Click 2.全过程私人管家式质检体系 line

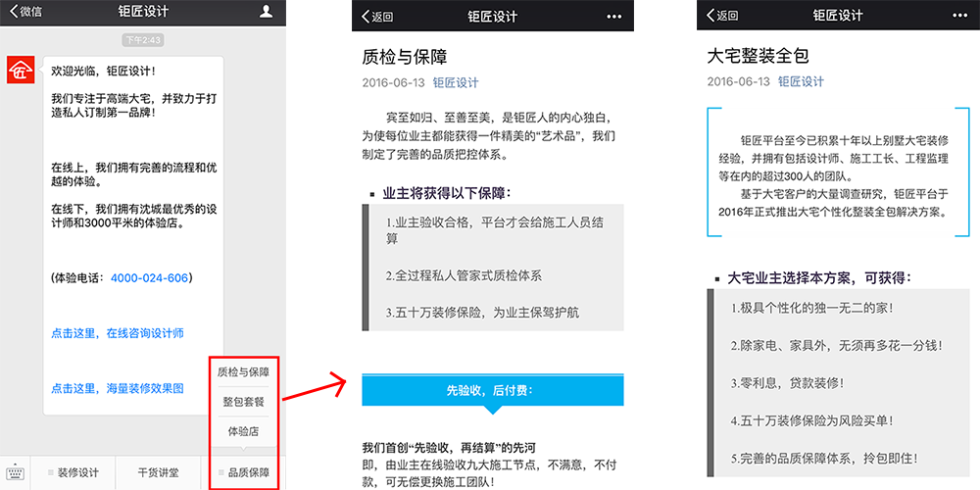coord(464,275)
